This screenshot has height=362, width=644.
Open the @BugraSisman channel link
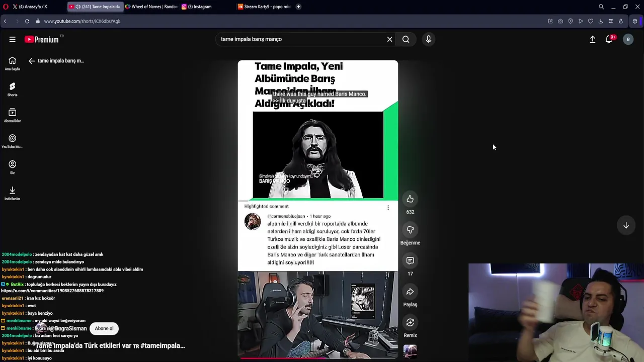[x=68, y=328]
